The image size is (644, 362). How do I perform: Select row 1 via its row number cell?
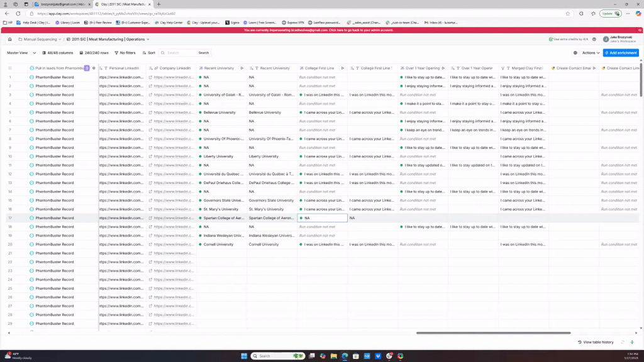pyautogui.click(x=10, y=77)
